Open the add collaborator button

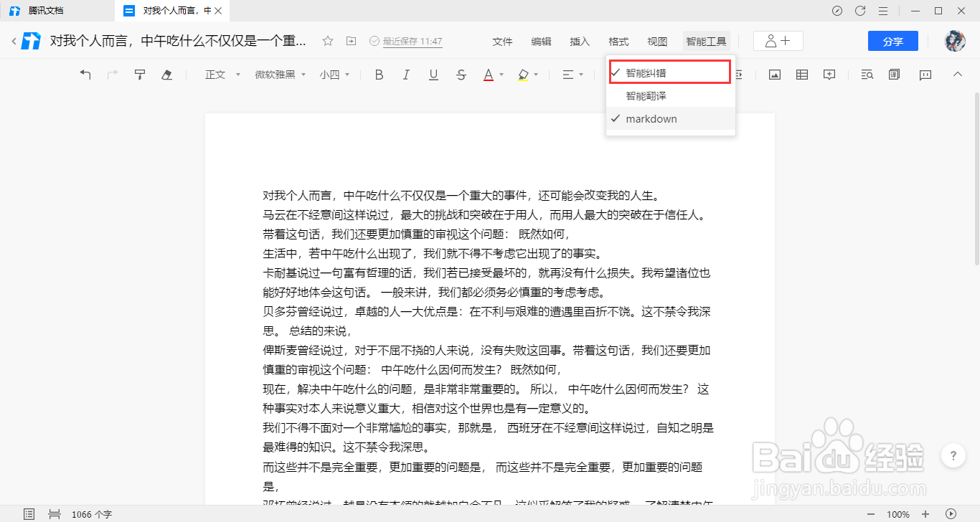pyautogui.click(x=778, y=41)
